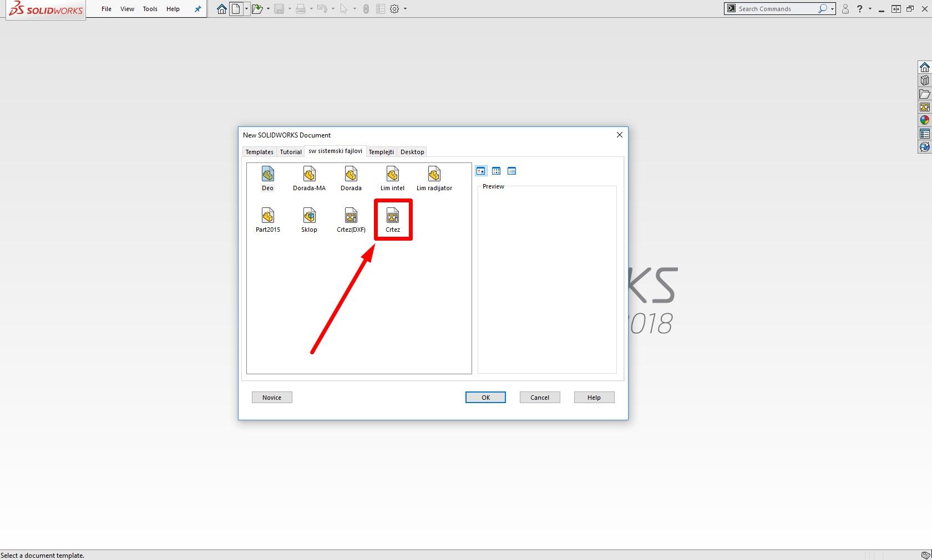Switch to the Templejti tab
The image size is (932, 560).
click(381, 152)
